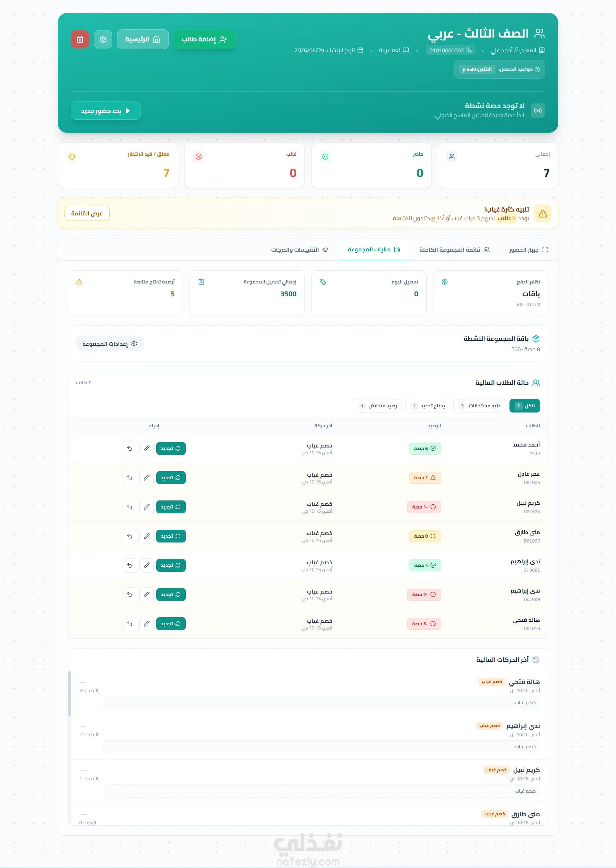Filter by يحتاج تجديد chip
The image size is (616, 868).
(x=428, y=406)
